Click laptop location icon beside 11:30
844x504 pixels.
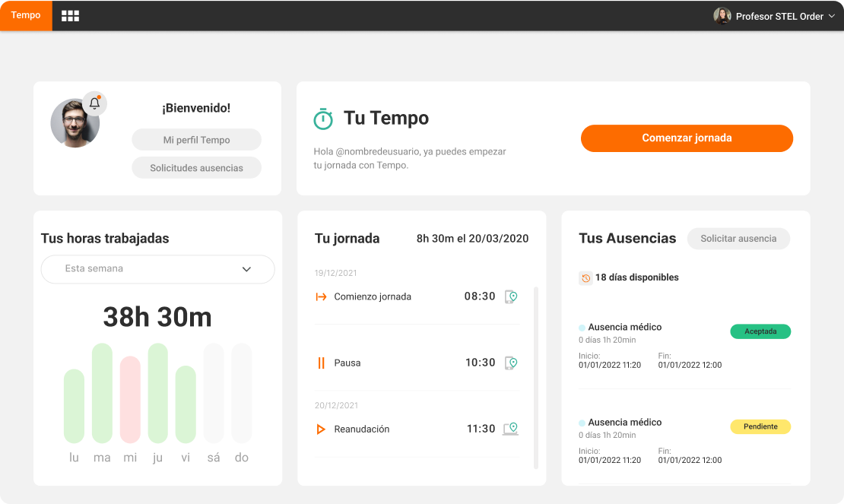click(x=511, y=430)
